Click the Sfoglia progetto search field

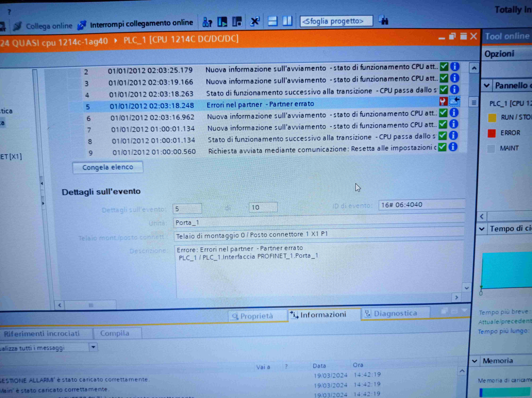(336, 21)
